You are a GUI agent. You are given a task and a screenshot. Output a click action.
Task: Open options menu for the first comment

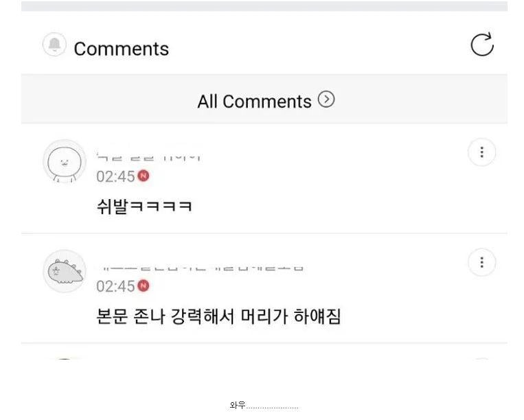[481, 152]
